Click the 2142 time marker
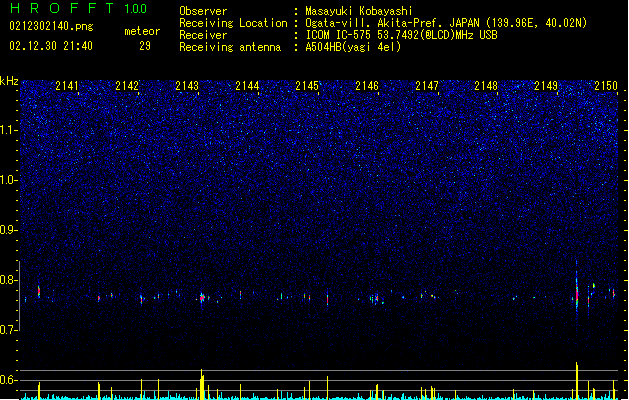The image size is (629, 400). [x=127, y=86]
